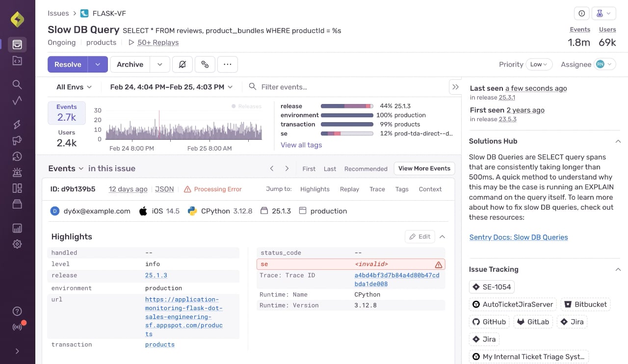
Task: Click the View More Events button
Action: click(424, 168)
